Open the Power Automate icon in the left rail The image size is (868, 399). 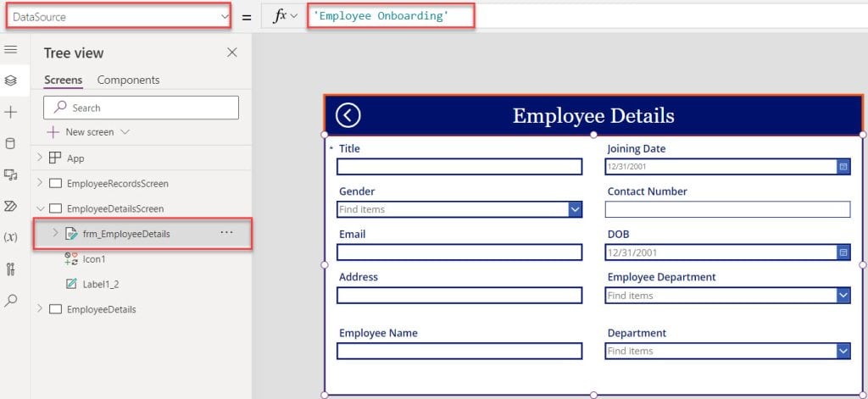pyautogui.click(x=10, y=207)
